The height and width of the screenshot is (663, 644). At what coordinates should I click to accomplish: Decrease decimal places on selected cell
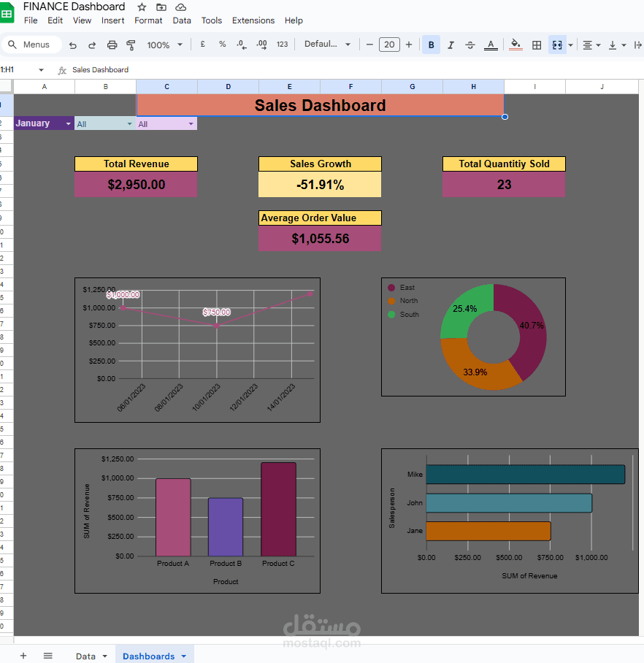[x=240, y=45]
